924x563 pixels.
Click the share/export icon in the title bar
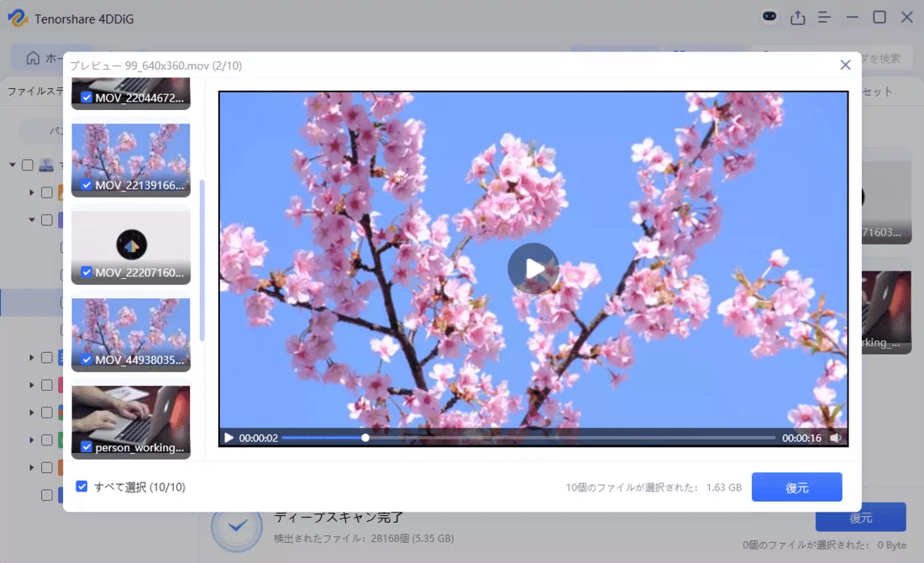pyautogui.click(x=797, y=17)
